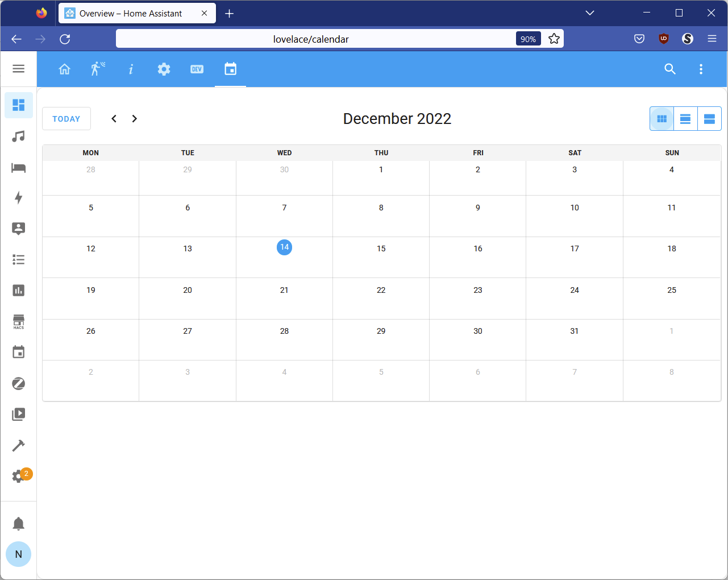Image resolution: width=728 pixels, height=580 pixels.
Task: Open the tab list chevron dropdown
Action: (589, 13)
